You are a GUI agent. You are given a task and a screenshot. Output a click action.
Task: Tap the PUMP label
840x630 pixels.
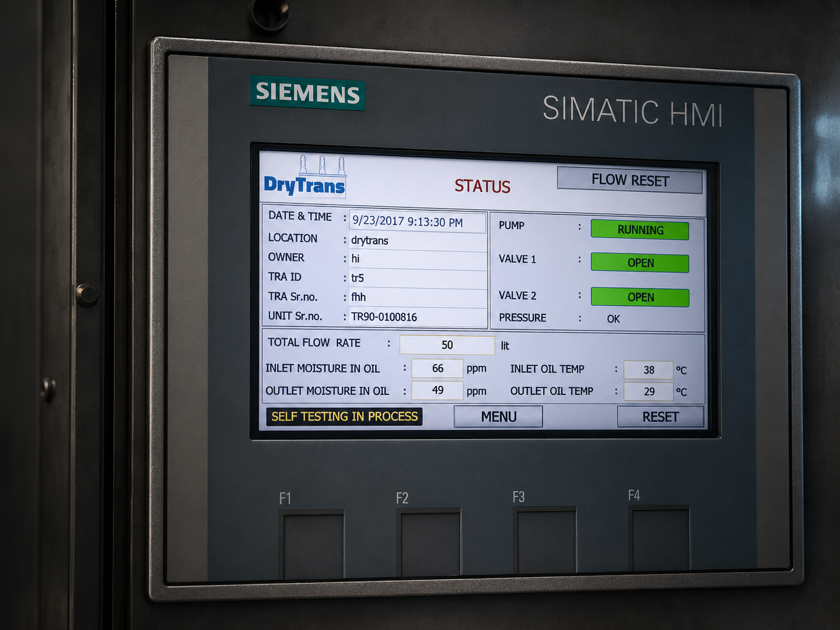[512, 225]
